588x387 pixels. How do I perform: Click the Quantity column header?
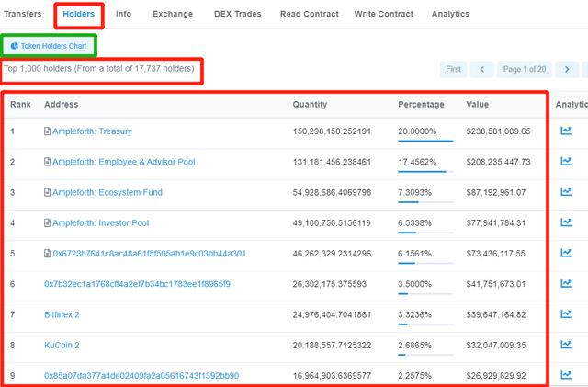(310, 105)
